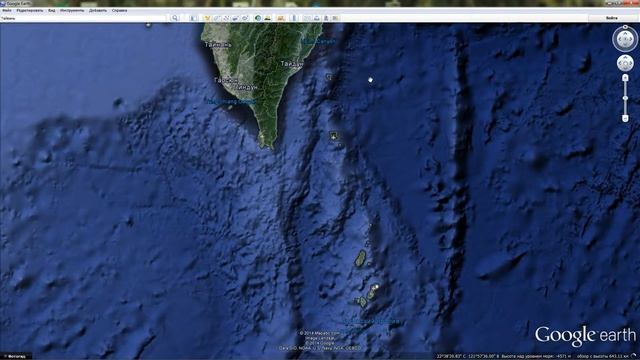The width and height of the screenshot is (640, 360).
Task: Click the North reset on look compass
Action: 625,27
